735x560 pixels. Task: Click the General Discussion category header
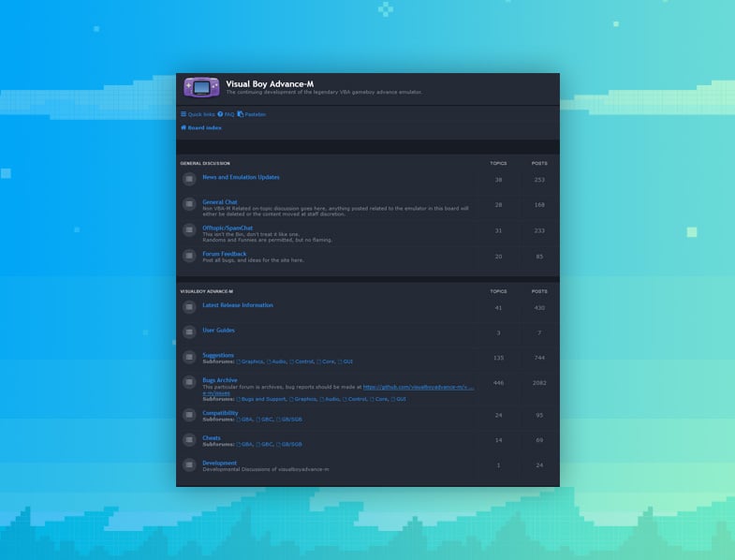(x=205, y=163)
